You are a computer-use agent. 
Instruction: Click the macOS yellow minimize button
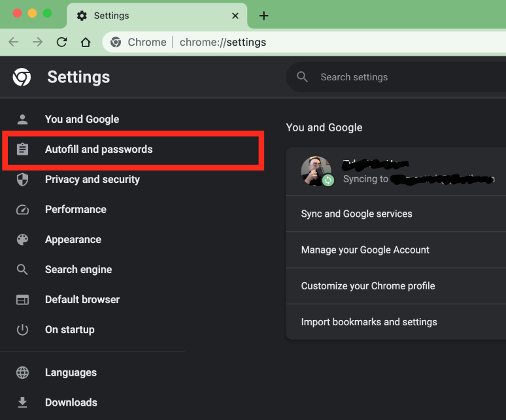coord(32,13)
